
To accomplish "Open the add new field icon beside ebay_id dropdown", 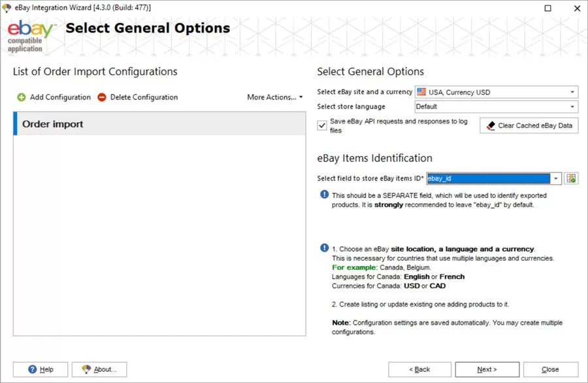I will pyautogui.click(x=571, y=178).
